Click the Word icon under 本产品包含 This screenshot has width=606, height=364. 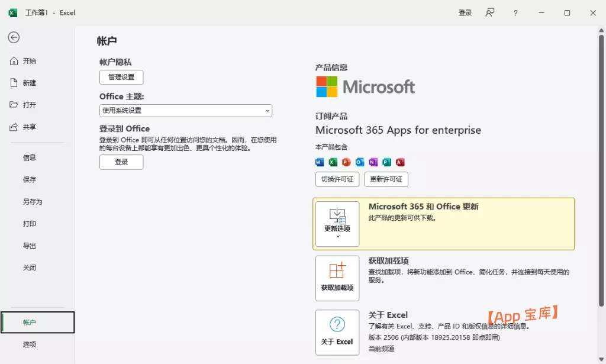(320, 162)
